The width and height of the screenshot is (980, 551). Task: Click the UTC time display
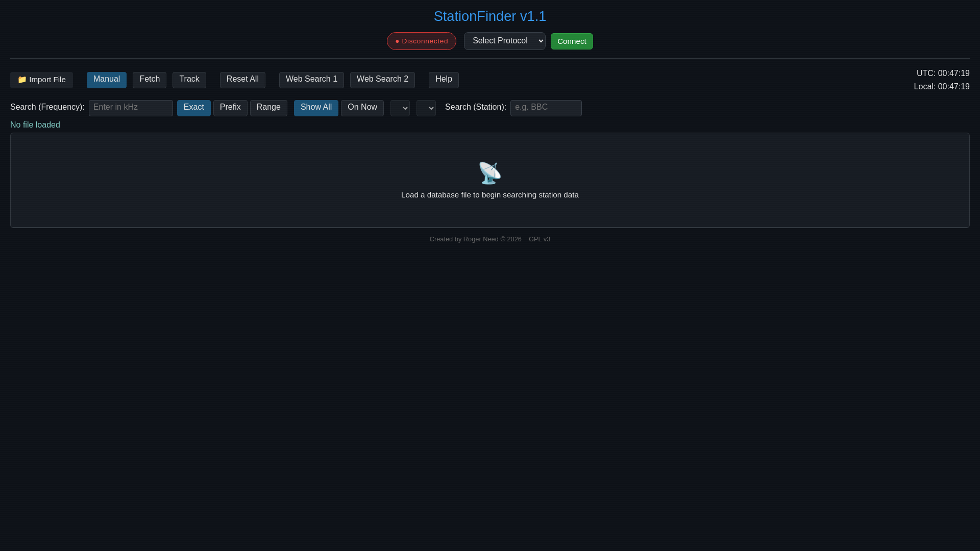[x=943, y=73]
